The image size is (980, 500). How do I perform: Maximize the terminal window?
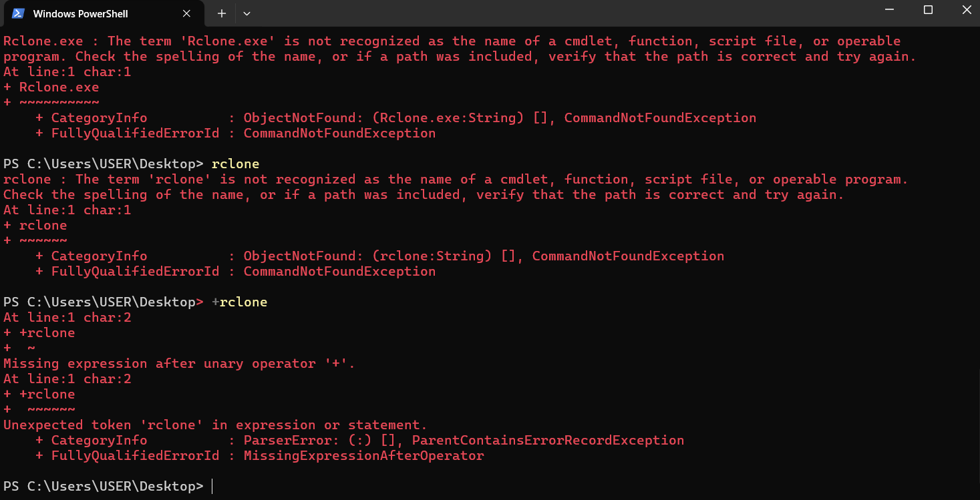point(928,10)
